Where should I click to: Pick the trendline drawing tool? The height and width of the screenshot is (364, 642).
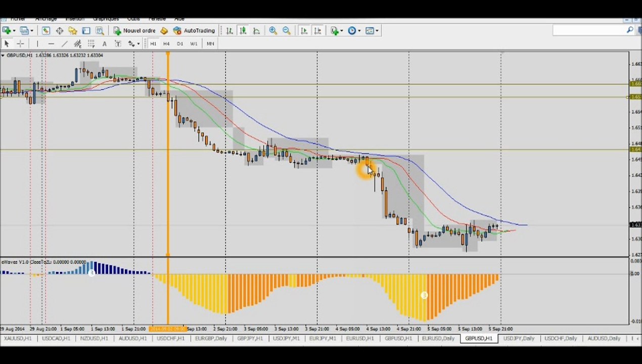[64, 44]
